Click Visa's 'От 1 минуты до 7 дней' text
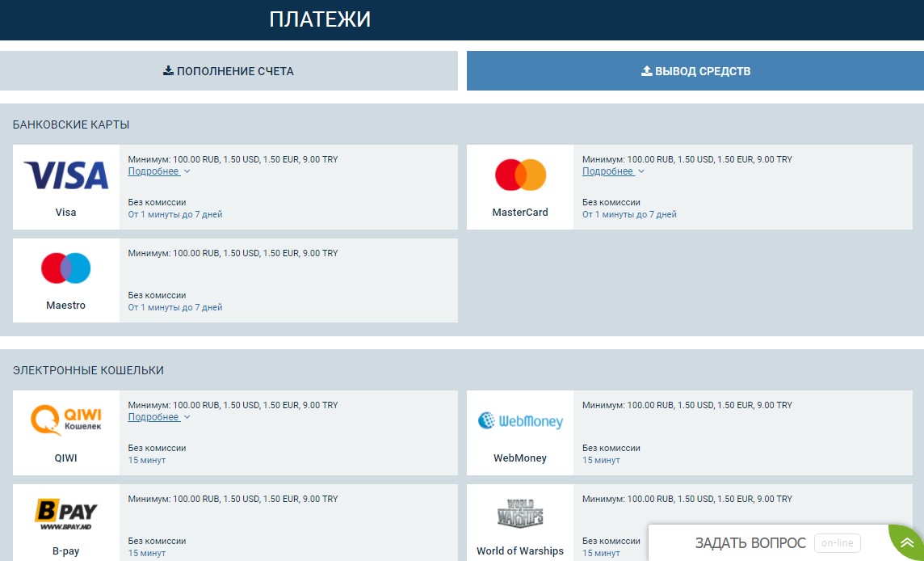This screenshot has width=924, height=561. pos(175,215)
